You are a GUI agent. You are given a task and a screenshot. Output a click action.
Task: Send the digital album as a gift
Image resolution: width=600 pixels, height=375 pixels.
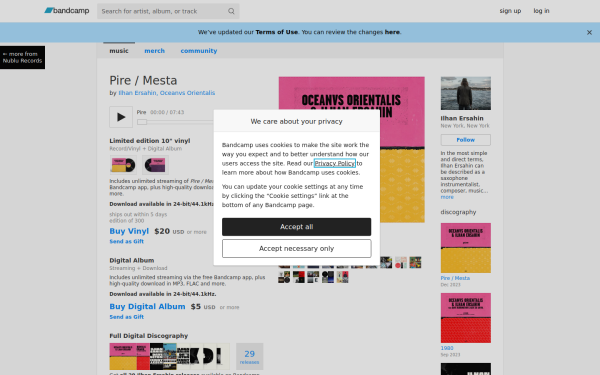(127, 317)
